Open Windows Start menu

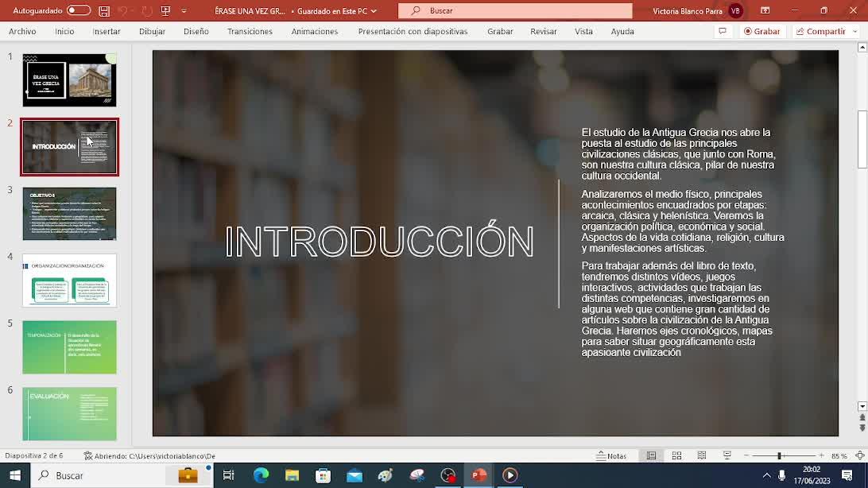click(15, 475)
